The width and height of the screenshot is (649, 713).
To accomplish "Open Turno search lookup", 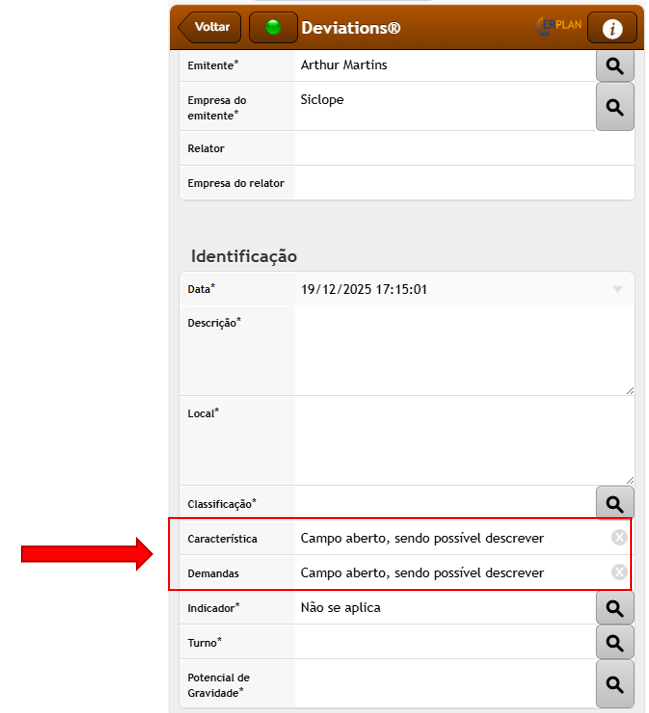I will click(615, 642).
